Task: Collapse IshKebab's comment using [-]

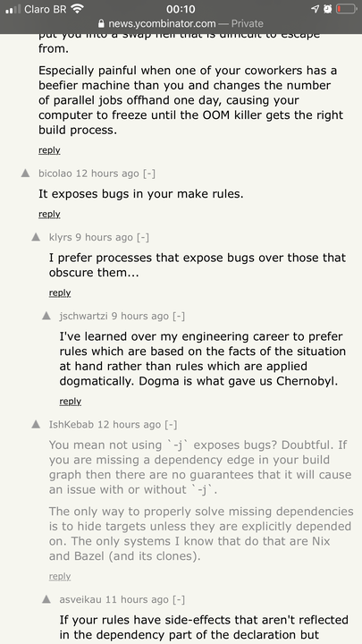Action: pos(171,425)
